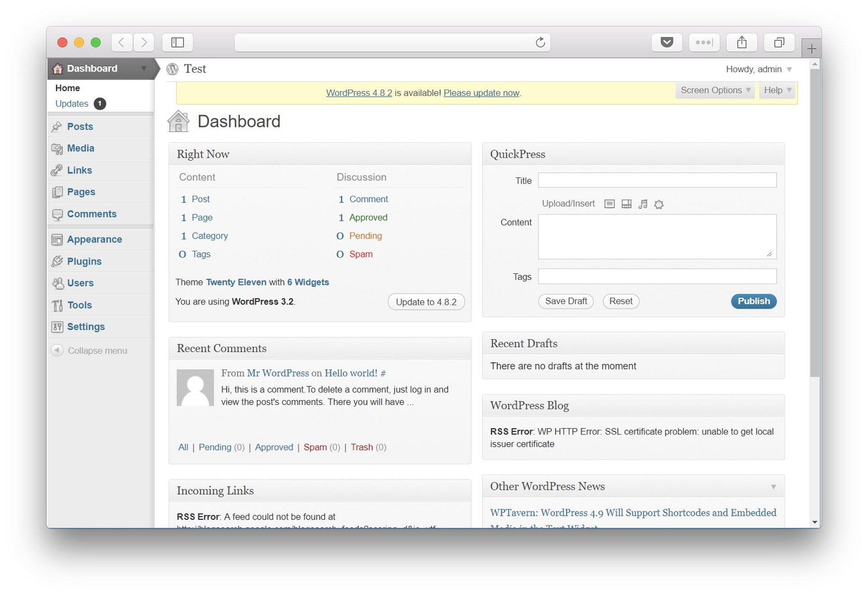Open the Updates submenu item
Screen dimensions: 868x595
71,104
